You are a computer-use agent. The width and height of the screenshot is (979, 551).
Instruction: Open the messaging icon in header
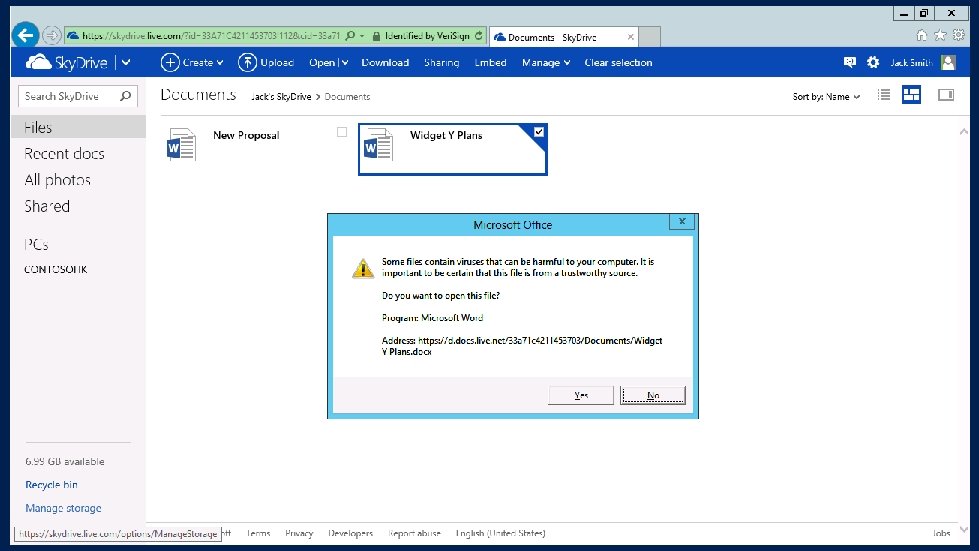coord(850,62)
